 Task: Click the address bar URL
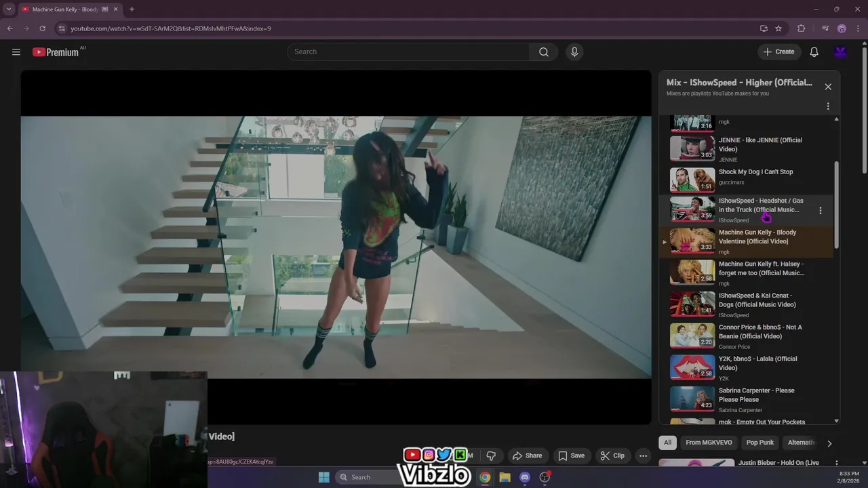pyautogui.click(x=171, y=28)
